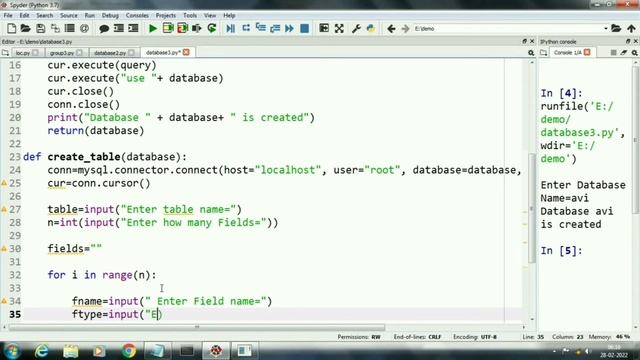Continue execution until next breakpoint icon
This screenshot has height=360, width=640.
click(x=289, y=29)
